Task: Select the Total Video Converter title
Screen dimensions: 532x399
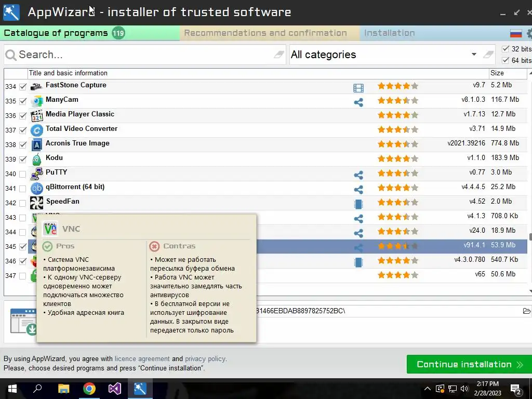Action: tap(82, 129)
